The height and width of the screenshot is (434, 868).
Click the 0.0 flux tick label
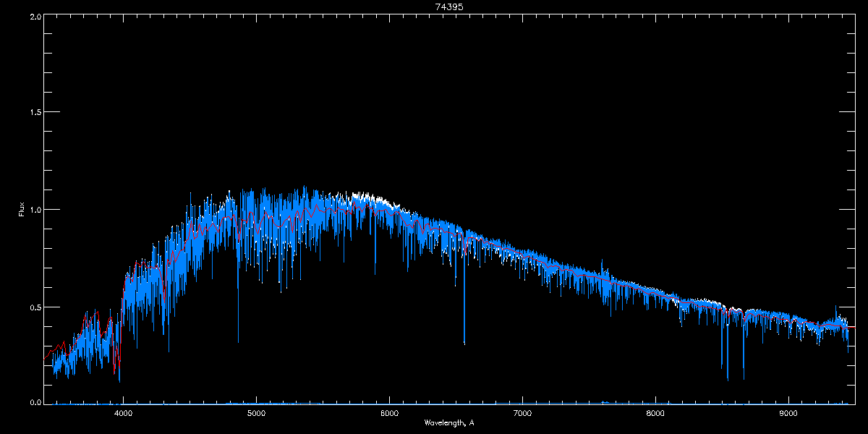click(x=35, y=401)
